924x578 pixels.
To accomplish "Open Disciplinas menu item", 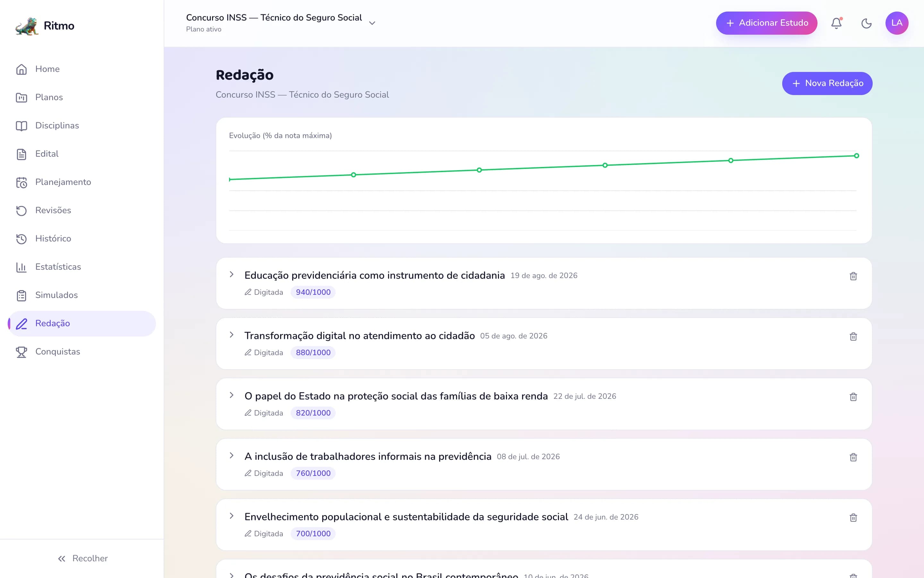I will tap(82, 126).
